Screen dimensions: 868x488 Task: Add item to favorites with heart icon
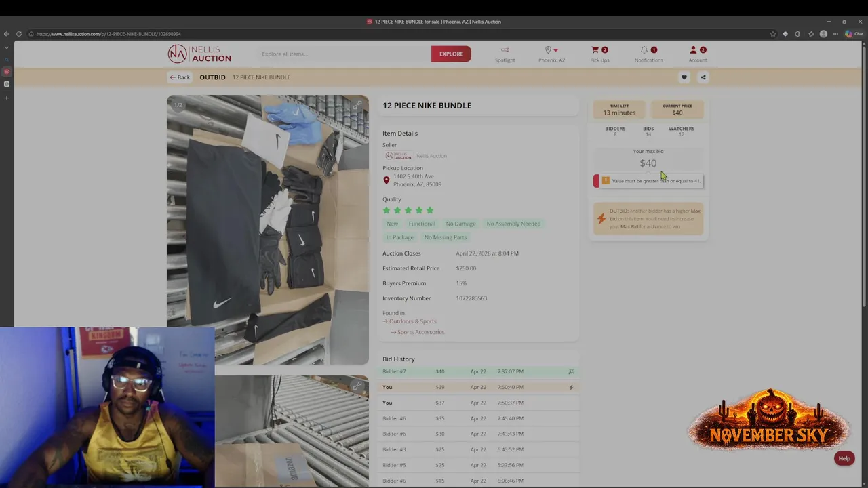coord(684,77)
